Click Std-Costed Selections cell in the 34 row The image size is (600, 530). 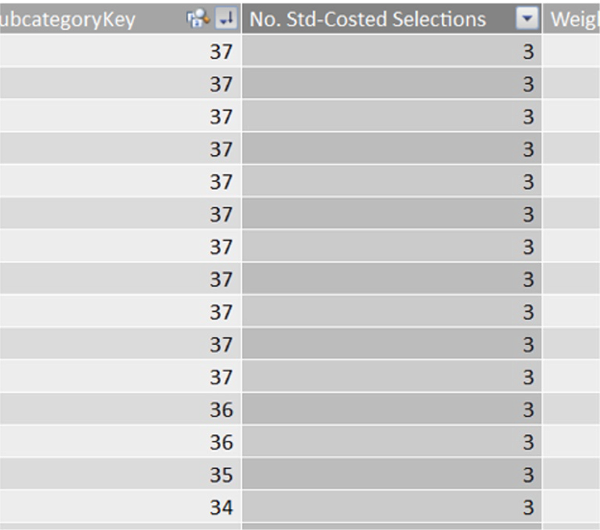coord(391,507)
